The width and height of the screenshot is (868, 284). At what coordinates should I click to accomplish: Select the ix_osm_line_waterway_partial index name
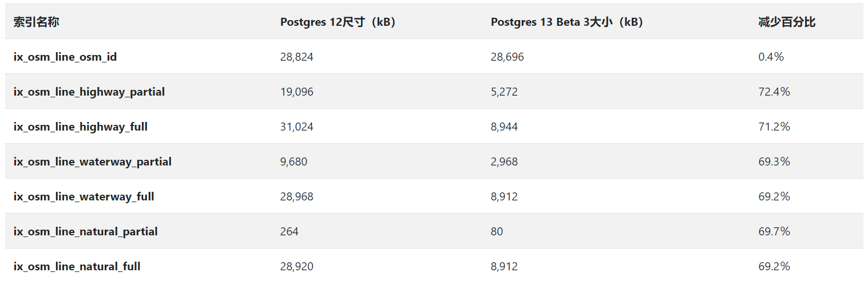[x=93, y=161]
